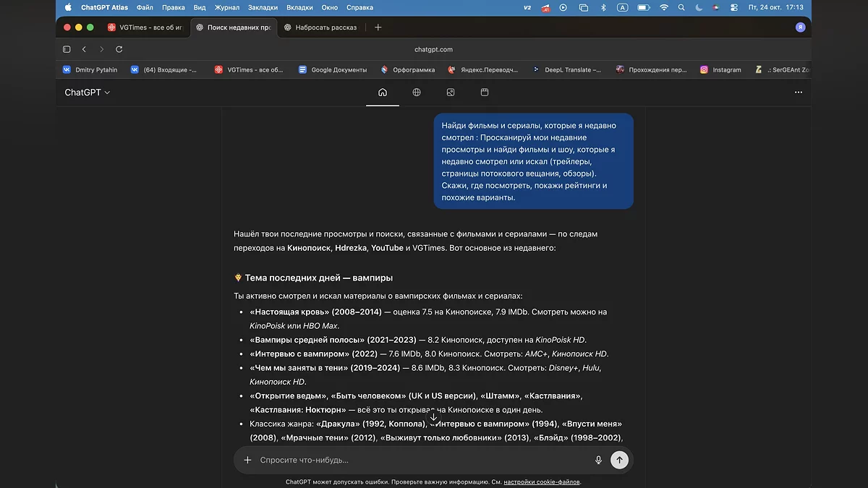The width and height of the screenshot is (868, 488).
Task: Open the Справка menu
Action: pyautogui.click(x=360, y=7)
